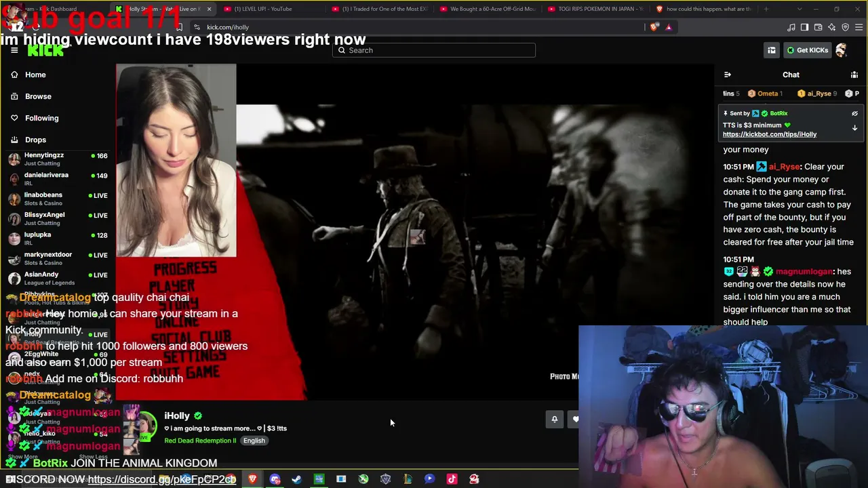Open the Steam taskbar icon
The width and height of the screenshot is (868, 488).
pyautogui.click(x=296, y=479)
